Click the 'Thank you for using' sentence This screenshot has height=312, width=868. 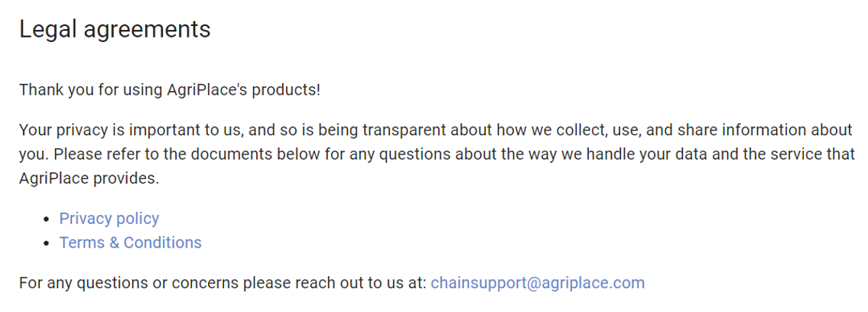tap(170, 89)
